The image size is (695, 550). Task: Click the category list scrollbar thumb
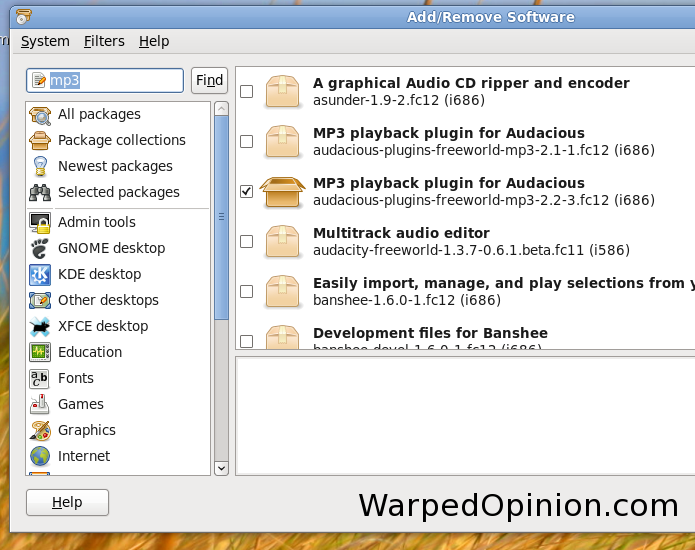(221, 217)
